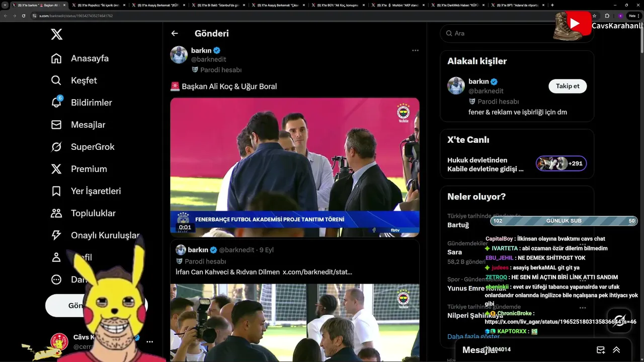Click the bell icon with notification badge
This screenshot has width=644, height=362.
pyautogui.click(x=56, y=102)
